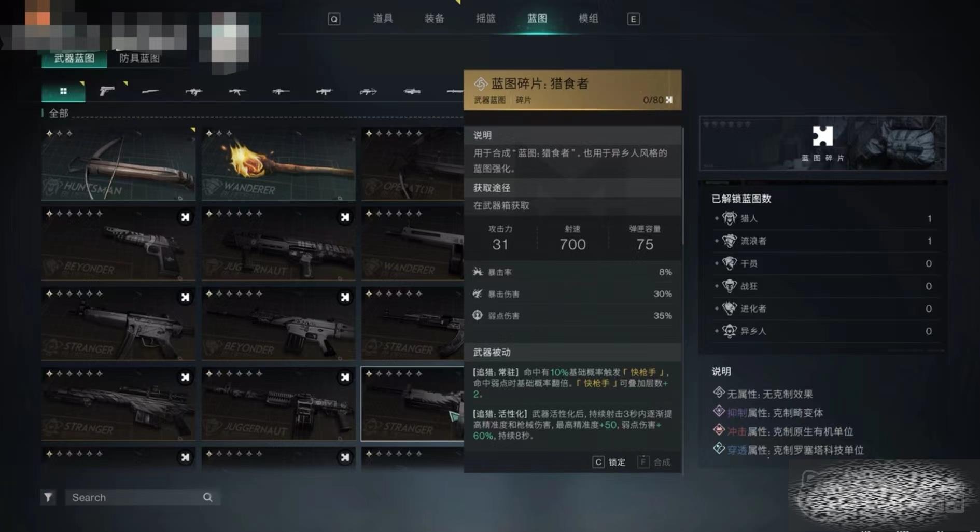Click the Q key previous-tab icon
The height and width of the screenshot is (532, 980).
point(334,19)
